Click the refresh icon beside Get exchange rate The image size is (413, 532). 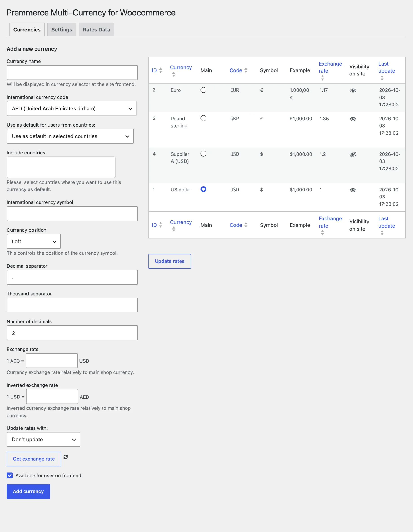pyautogui.click(x=66, y=457)
